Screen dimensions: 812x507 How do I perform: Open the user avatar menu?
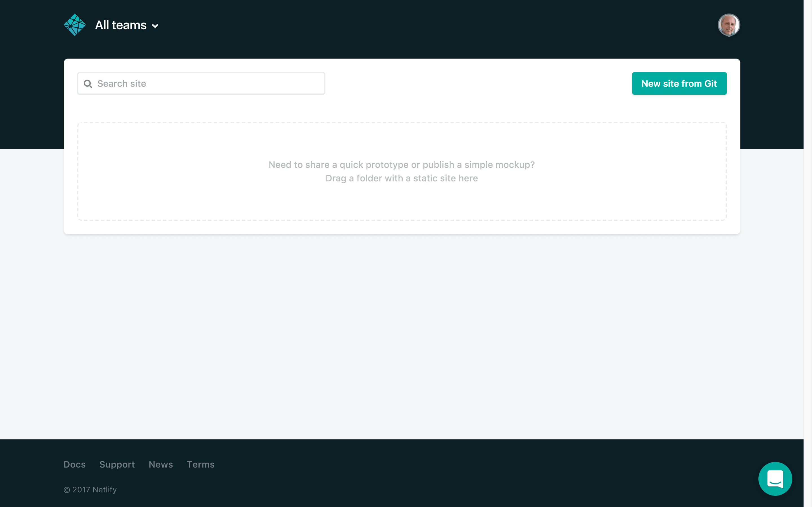tap(729, 25)
